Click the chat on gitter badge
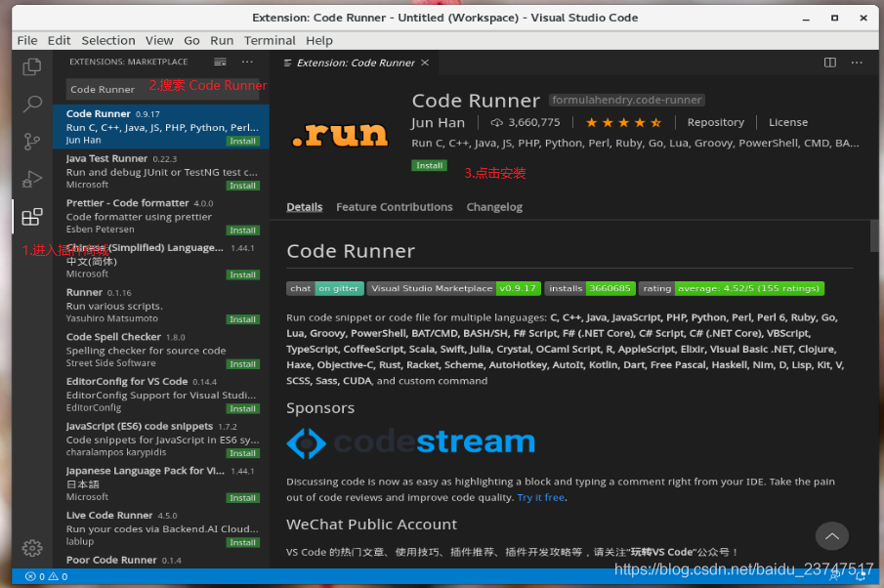The height and width of the screenshot is (588, 884). (x=324, y=288)
